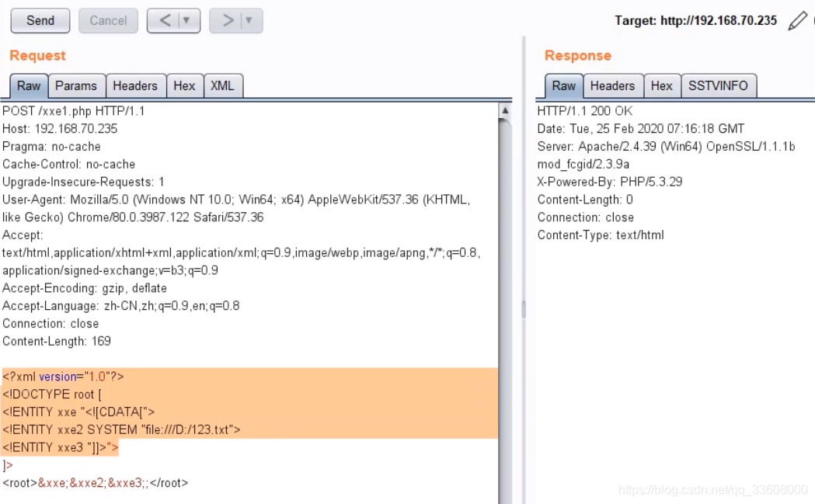Click the <!DOCTYPE root [ line

pyautogui.click(x=52, y=395)
